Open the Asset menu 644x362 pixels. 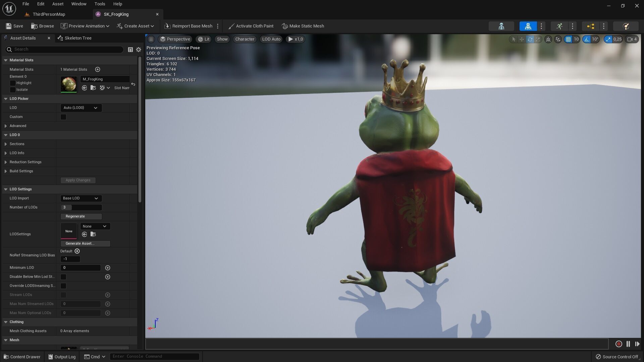coord(58,4)
